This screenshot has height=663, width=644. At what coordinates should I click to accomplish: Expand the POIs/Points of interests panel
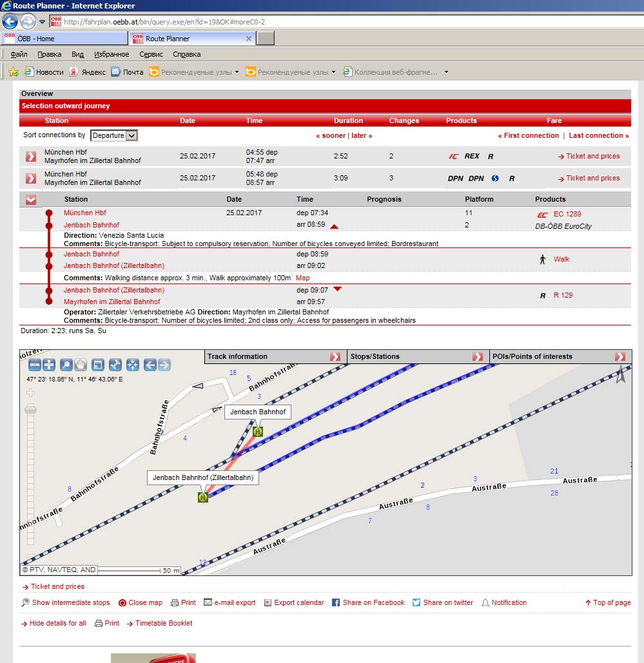[620, 356]
